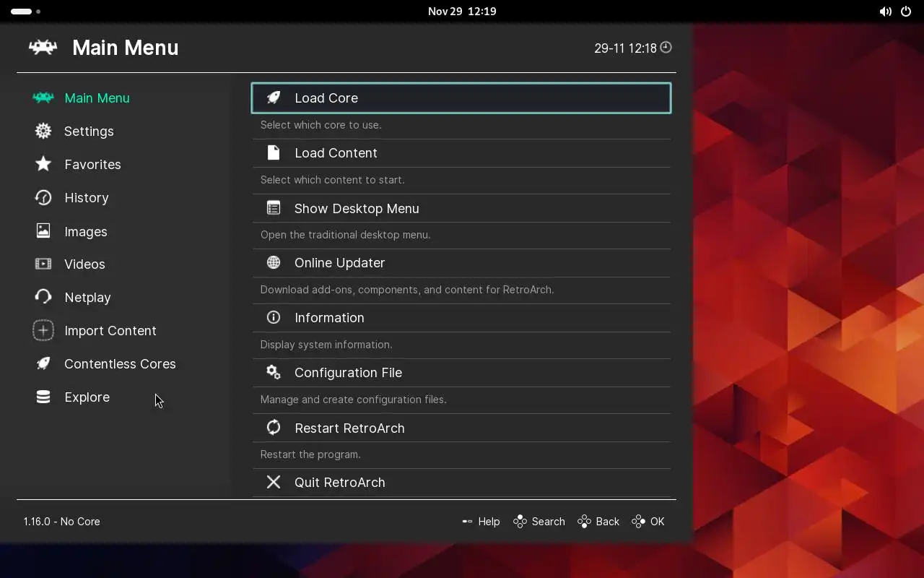Image resolution: width=924 pixels, height=578 pixels.
Task: Click the Import Content plus icon
Action: (43, 330)
